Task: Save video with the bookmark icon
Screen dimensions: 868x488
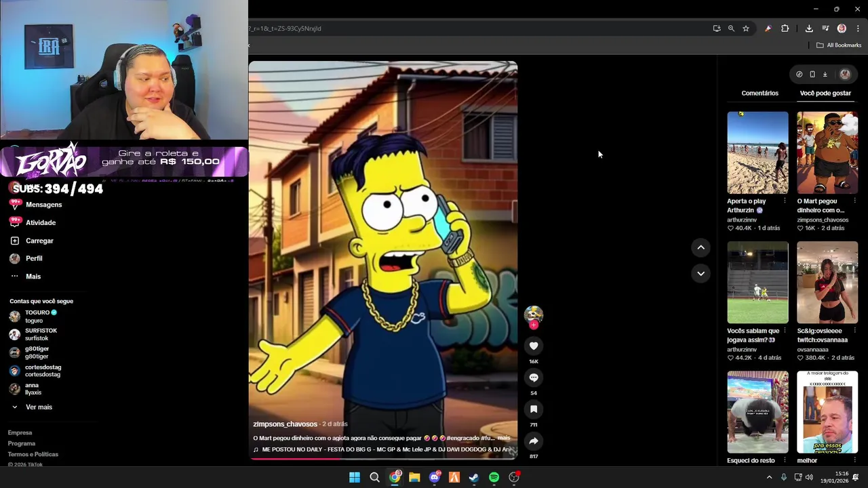Action: [x=534, y=409]
